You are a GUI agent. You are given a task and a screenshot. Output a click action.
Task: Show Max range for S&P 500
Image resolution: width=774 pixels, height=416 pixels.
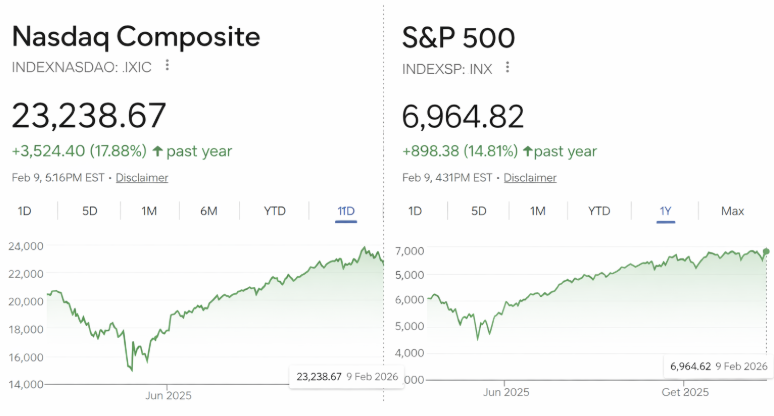click(x=732, y=211)
